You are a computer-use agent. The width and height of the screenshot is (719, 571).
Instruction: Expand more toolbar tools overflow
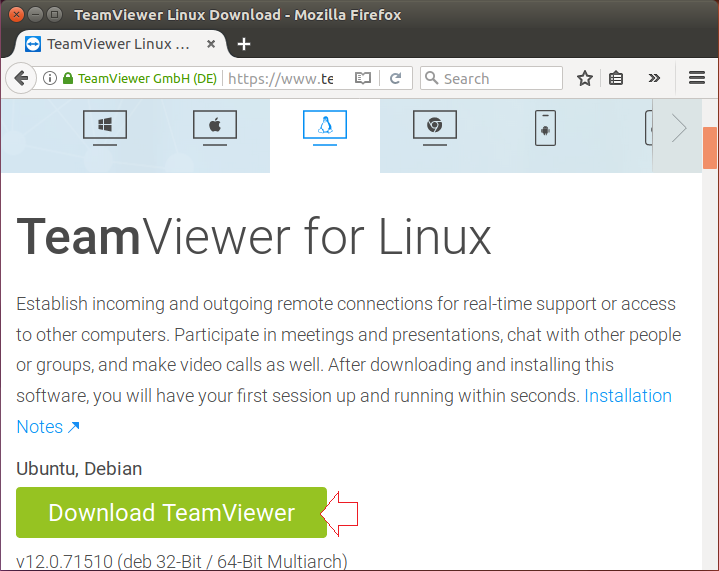click(654, 78)
